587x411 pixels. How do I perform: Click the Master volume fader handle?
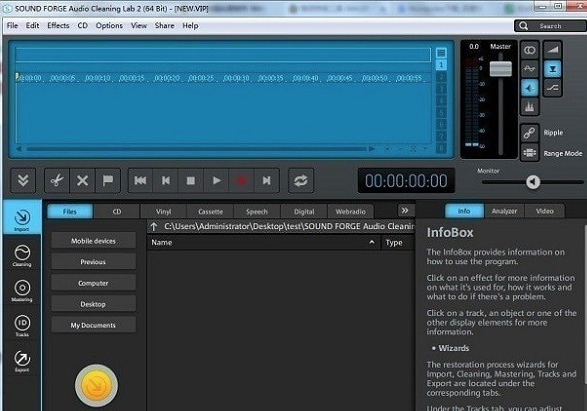[501, 69]
